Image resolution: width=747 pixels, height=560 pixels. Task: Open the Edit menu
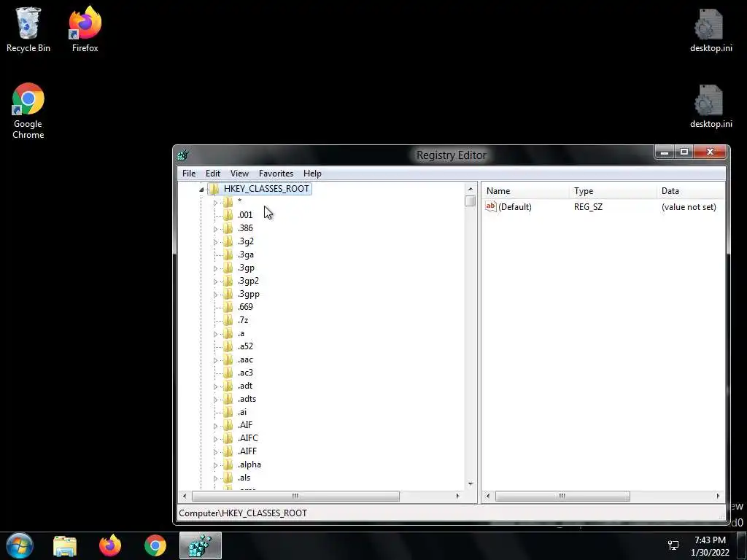[213, 174]
